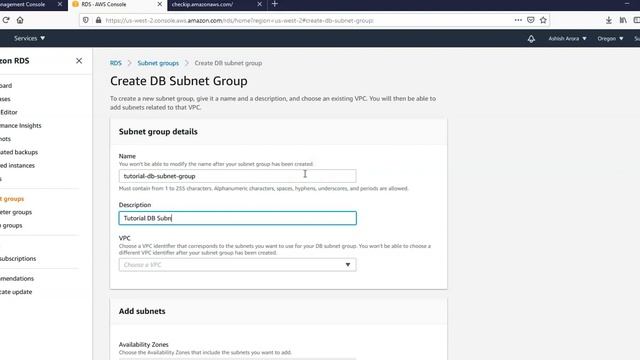Open Recommendations in the sidebar
The width and height of the screenshot is (640, 360).
[x=17, y=279]
